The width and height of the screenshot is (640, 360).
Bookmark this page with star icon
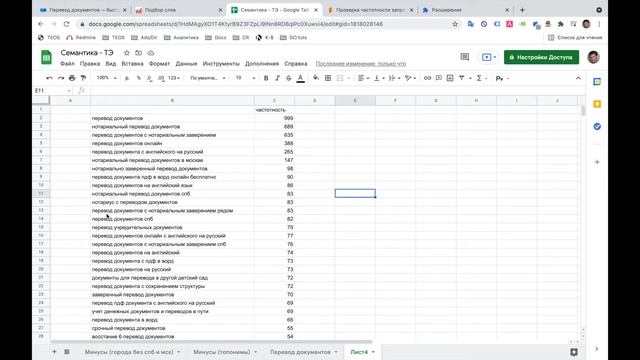point(455,24)
